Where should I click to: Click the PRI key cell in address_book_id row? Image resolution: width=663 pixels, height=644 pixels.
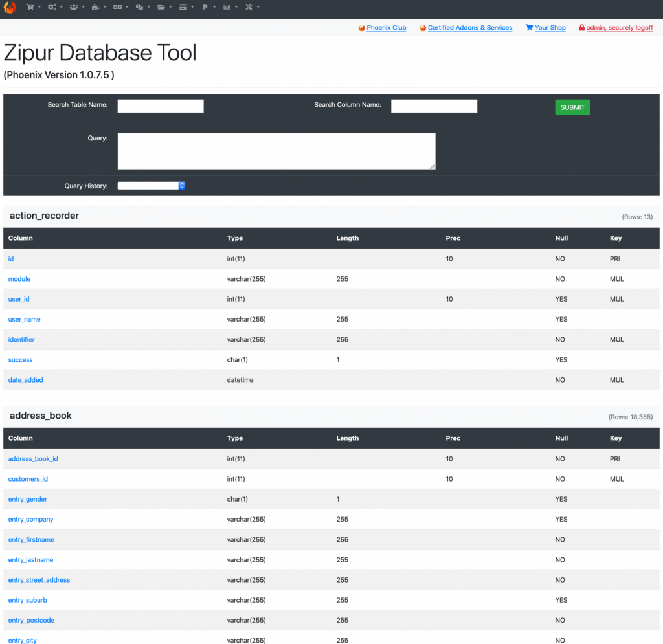point(615,458)
